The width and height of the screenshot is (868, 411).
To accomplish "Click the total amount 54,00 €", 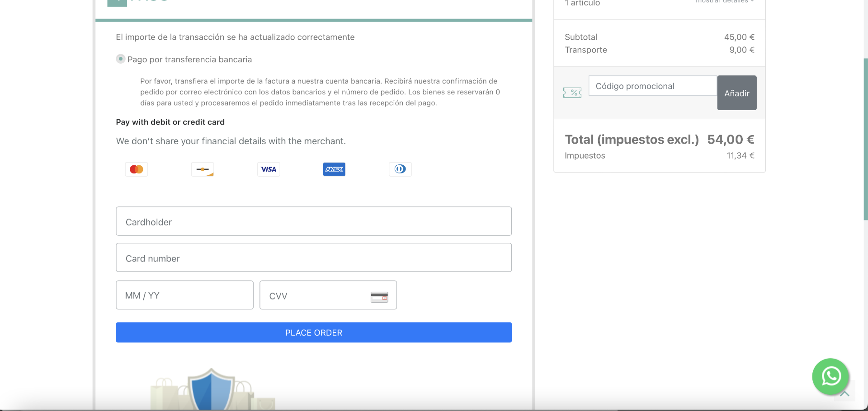I will (731, 140).
